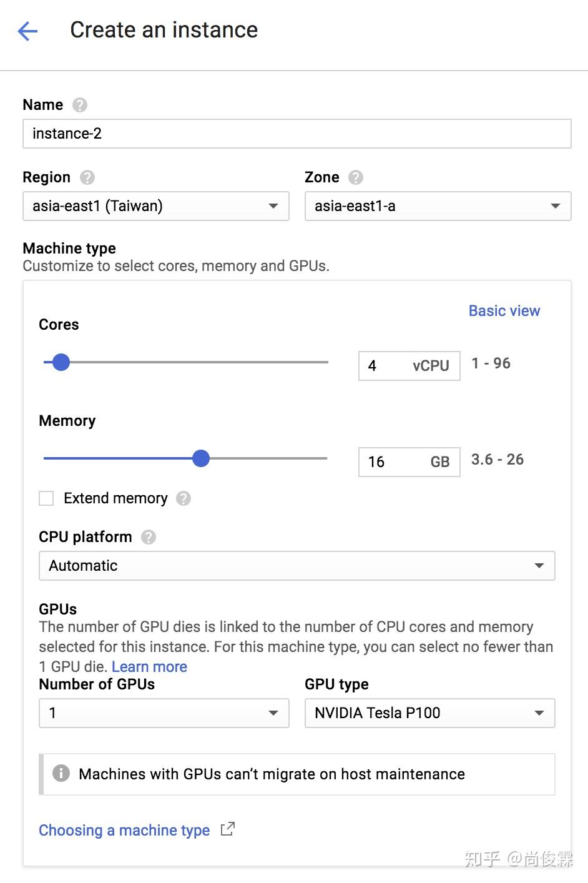Open the Number of GPUs dropdown

[164, 713]
